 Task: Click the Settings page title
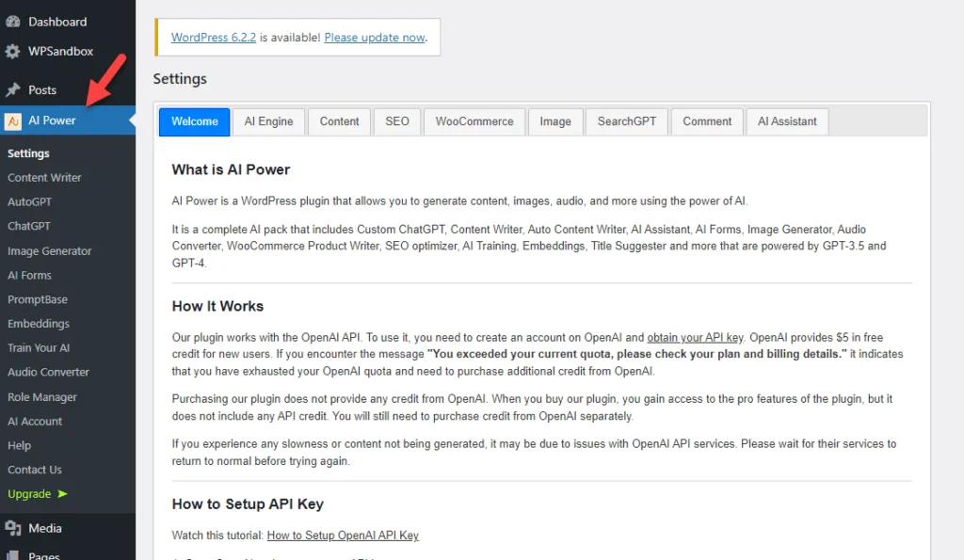(180, 79)
